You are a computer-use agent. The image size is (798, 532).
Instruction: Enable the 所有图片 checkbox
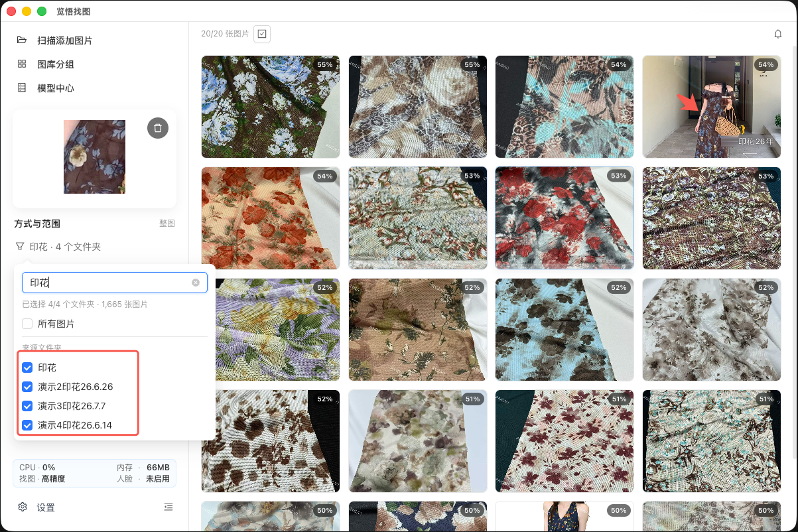(x=27, y=324)
